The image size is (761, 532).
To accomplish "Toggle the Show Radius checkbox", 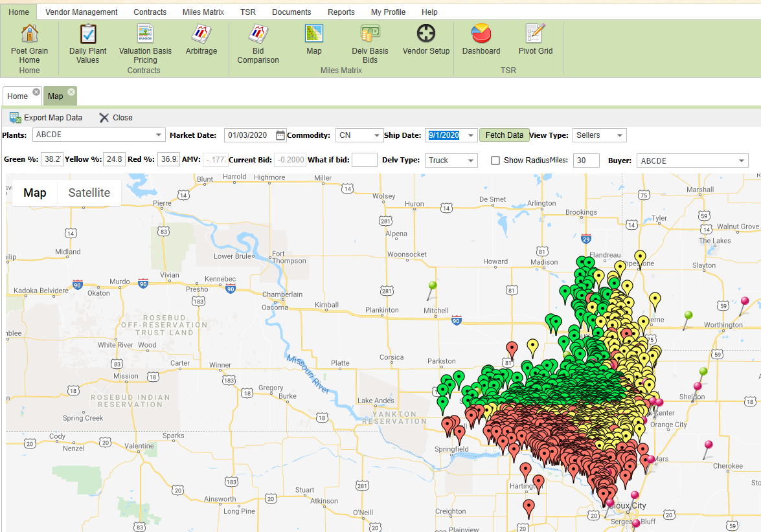I will click(x=495, y=161).
